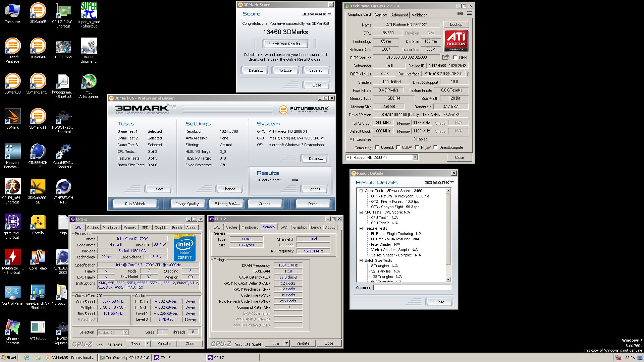Click the Image Quality button

tap(189, 204)
